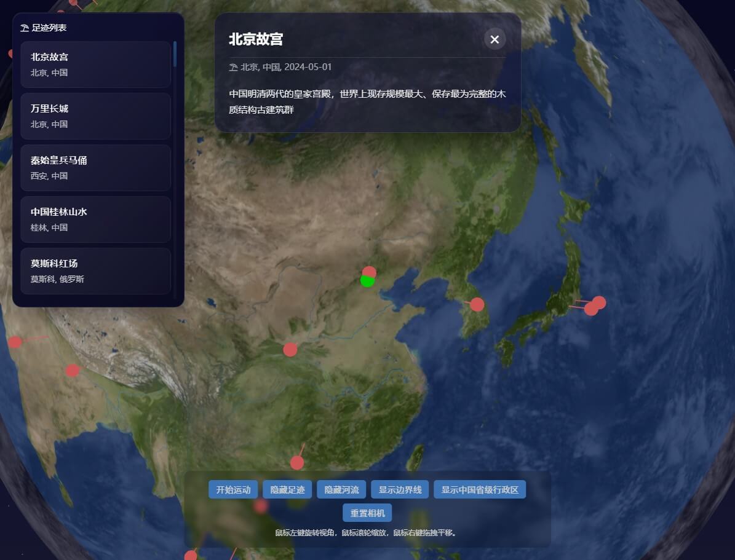Viewport: 735px width, 560px height.
Task: Click the green selected Beijing marker
Action: [367, 282]
